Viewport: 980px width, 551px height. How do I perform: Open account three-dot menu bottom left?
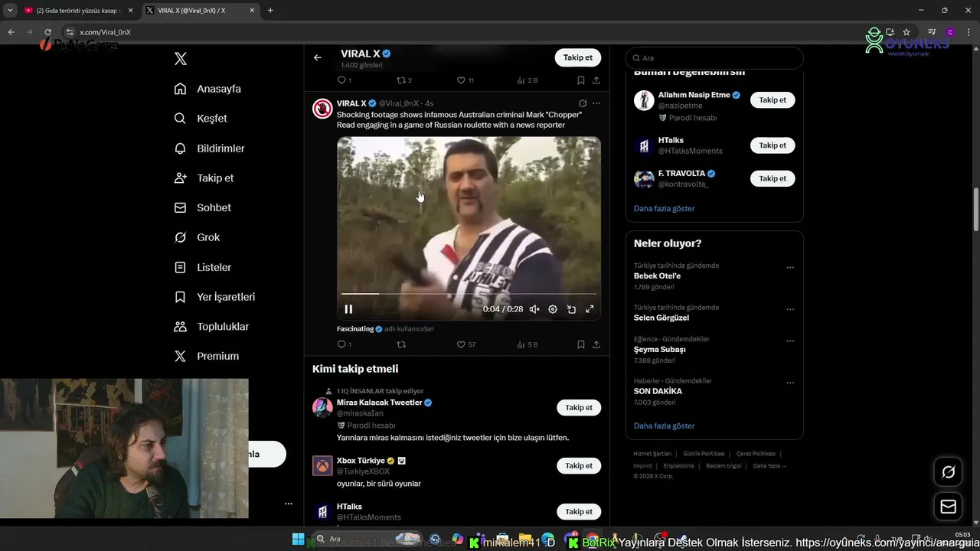pyautogui.click(x=289, y=504)
